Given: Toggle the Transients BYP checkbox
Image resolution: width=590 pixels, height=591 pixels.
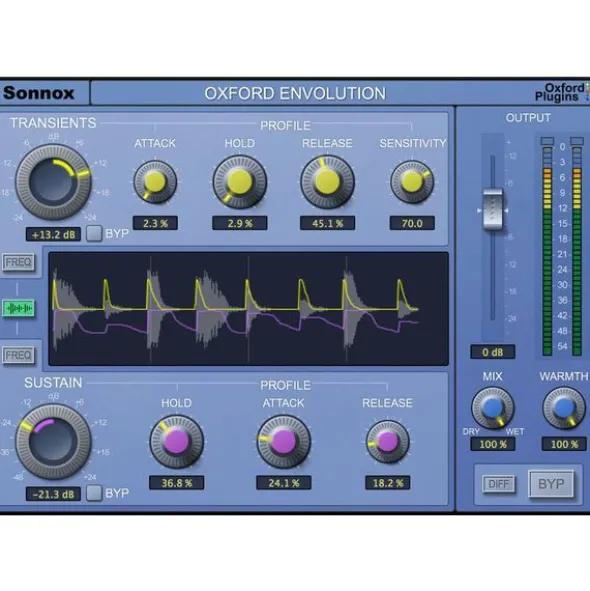Looking at the screenshot, I should pyautogui.click(x=94, y=234).
